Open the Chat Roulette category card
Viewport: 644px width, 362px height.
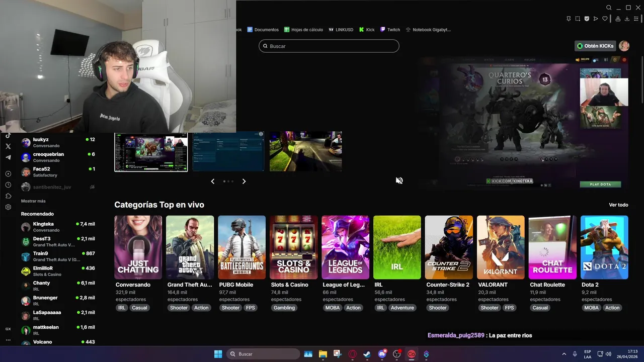tap(552, 247)
